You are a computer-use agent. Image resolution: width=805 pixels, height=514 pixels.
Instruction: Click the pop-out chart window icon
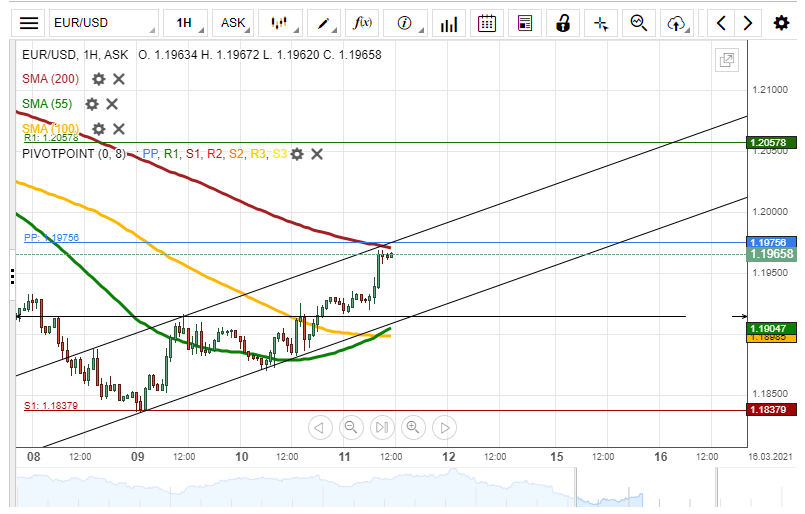click(x=726, y=60)
